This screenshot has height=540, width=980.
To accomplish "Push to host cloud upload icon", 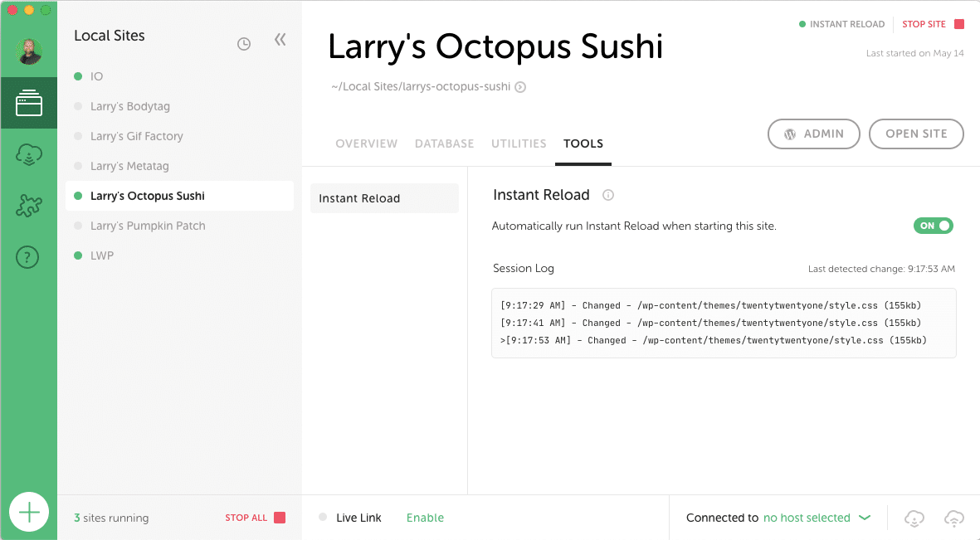I will tap(953, 518).
